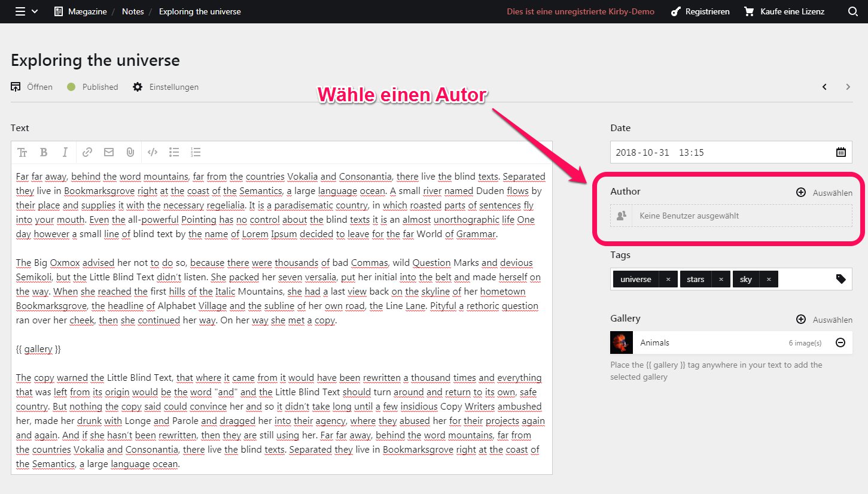Remove the "universe" tag
Viewport: 868px width, 494px height.
670,278
